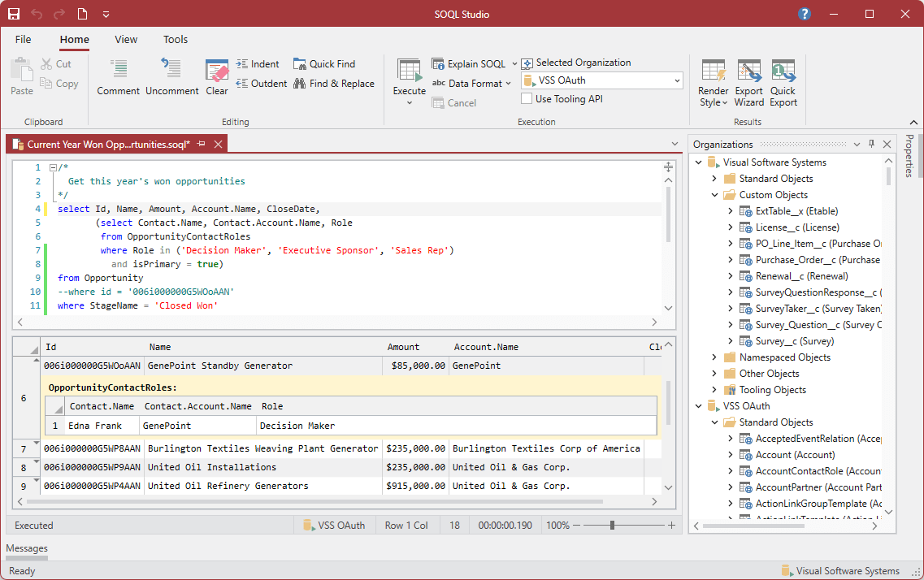
Task: Expand the License__c (License) object
Action: 730,227
